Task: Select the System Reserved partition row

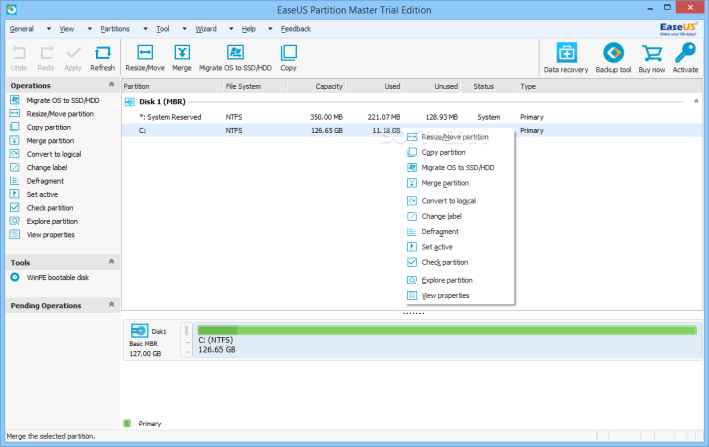Action: click(170, 117)
